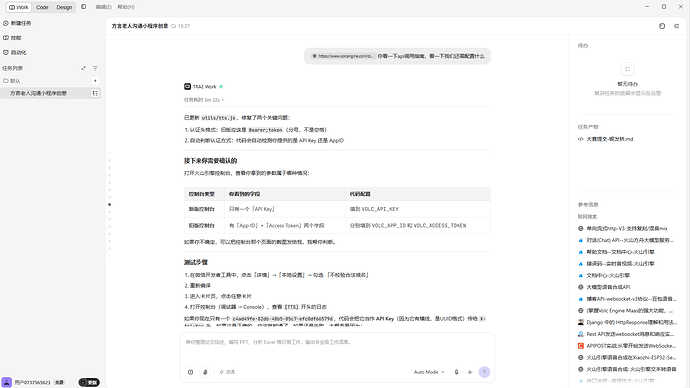Click the sparkle enhance icon in input bar
The width and height of the screenshot is (690, 388).
point(470,372)
